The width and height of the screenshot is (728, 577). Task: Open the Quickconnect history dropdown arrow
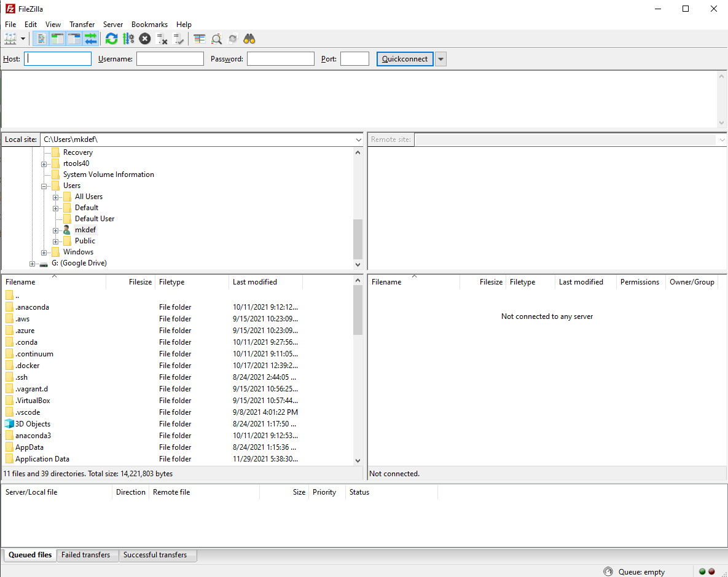440,59
